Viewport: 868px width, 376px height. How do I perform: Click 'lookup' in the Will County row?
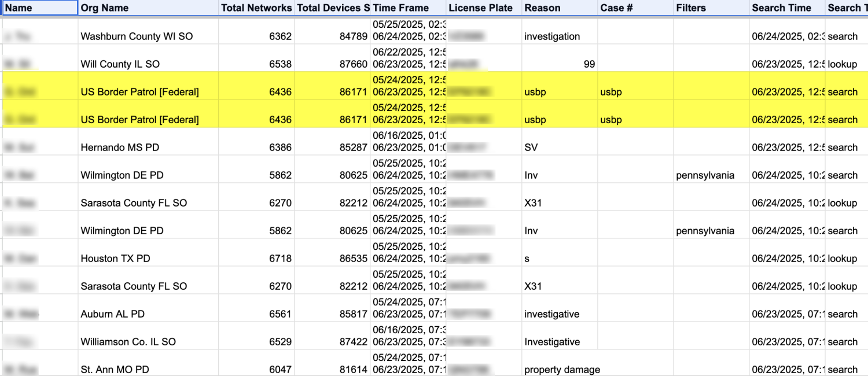tap(843, 64)
